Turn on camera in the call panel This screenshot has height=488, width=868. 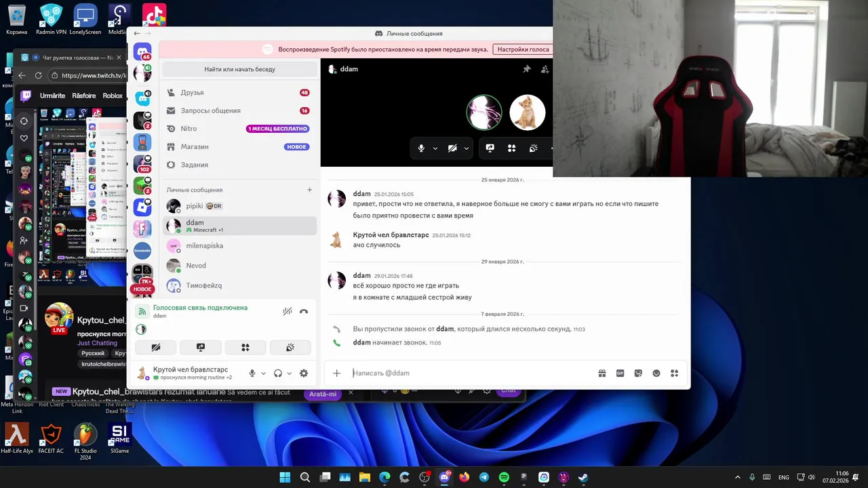click(x=452, y=148)
